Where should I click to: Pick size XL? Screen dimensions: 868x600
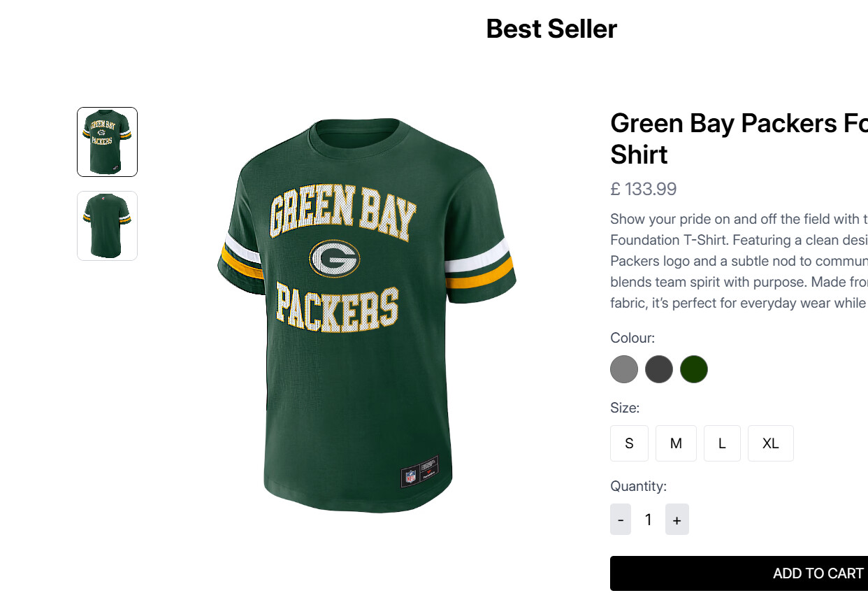click(x=770, y=443)
